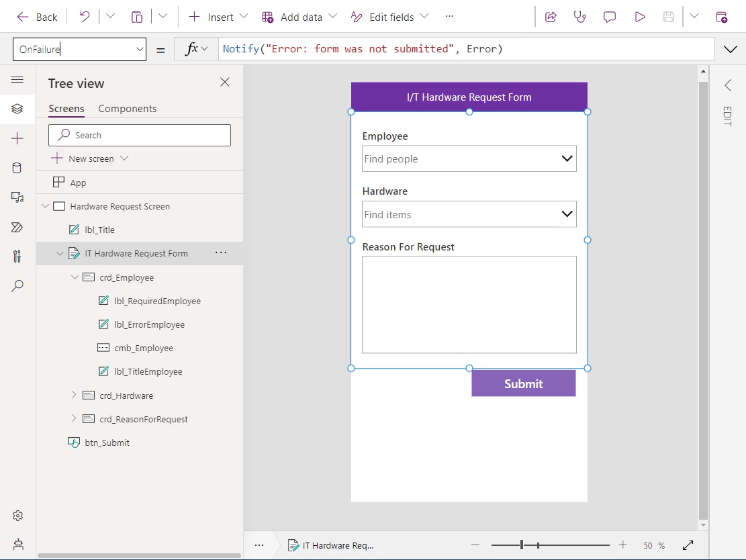Open Power Automate from the left rail
746x560 pixels.
(17, 227)
